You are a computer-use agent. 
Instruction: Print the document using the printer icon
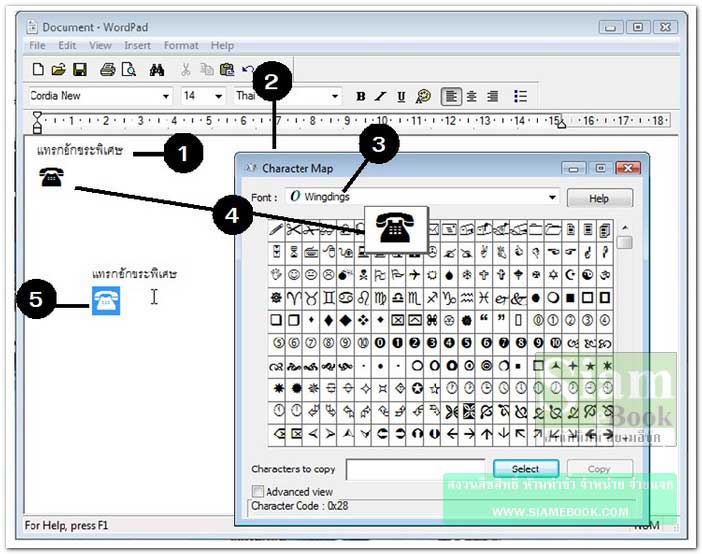107,69
